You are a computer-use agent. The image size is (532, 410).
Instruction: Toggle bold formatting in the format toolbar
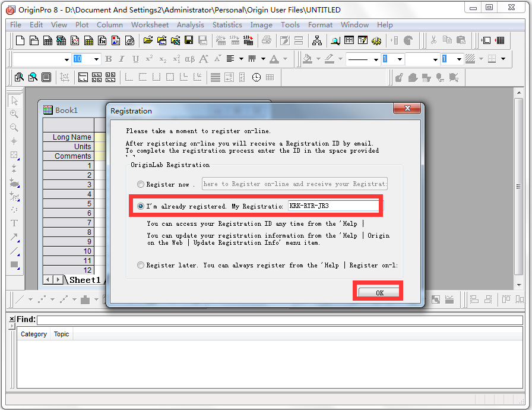pos(109,59)
